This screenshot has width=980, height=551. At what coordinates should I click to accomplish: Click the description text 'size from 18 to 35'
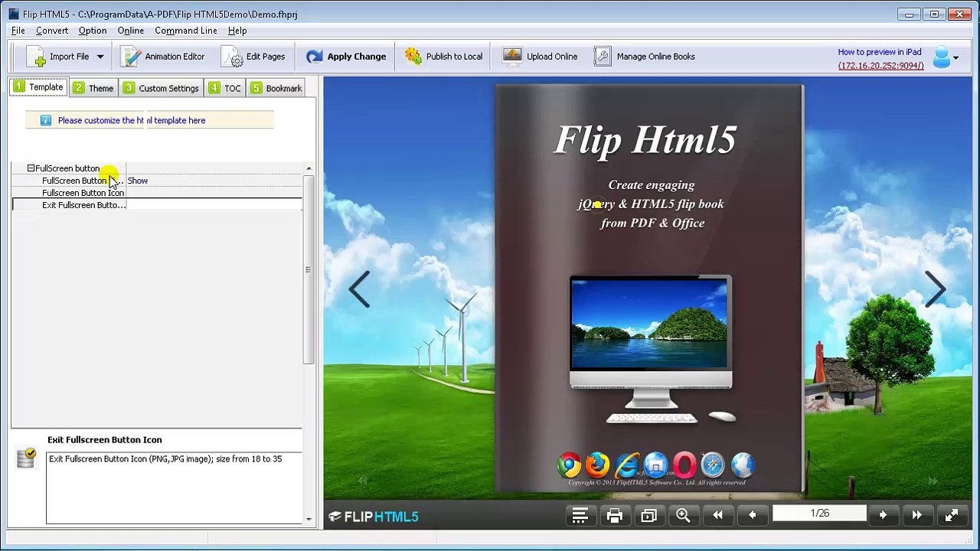[250, 459]
